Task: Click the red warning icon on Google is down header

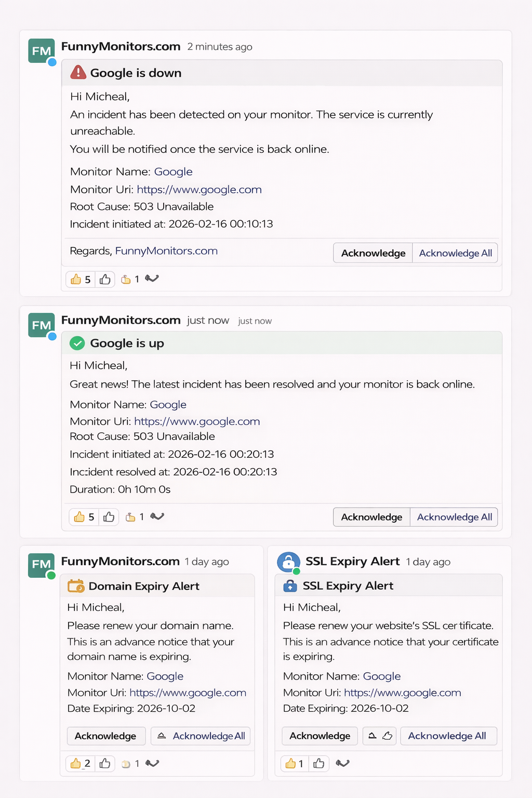Action: coord(78,73)
